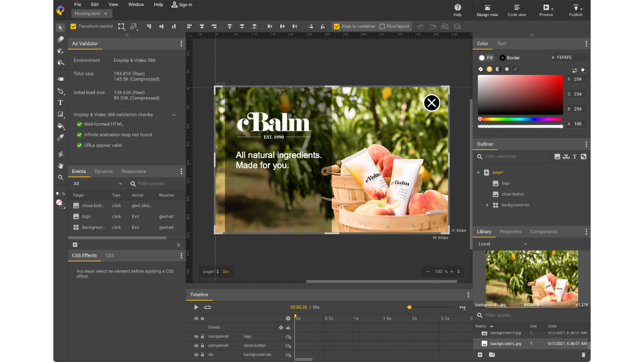Open the events filter All dropdown
The width and height of the screenshot is (644, 362).
98,184
